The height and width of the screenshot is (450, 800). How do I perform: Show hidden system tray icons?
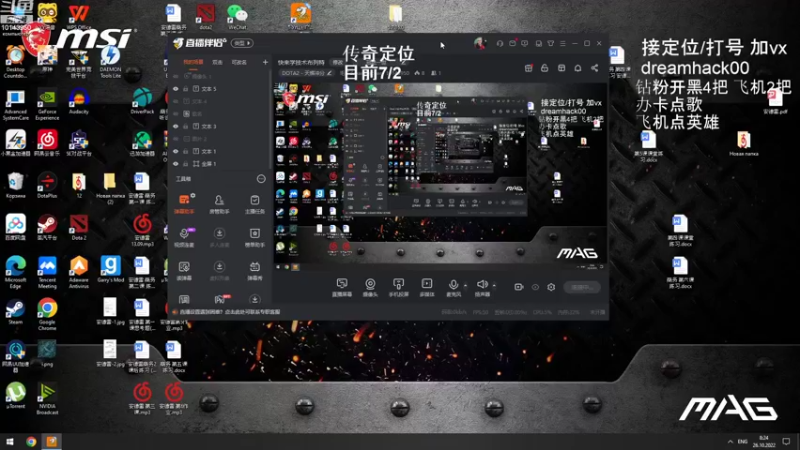[x=730, y=442]
